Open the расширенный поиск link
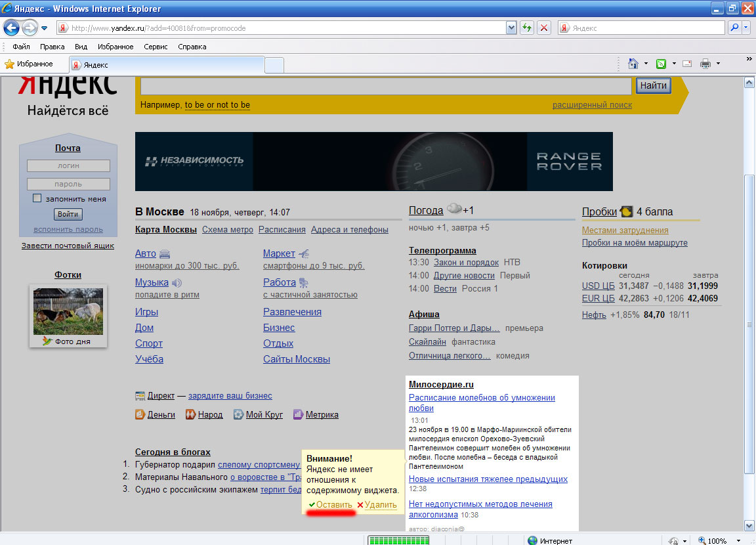This screenshot has width=756, height=545. 592,105
